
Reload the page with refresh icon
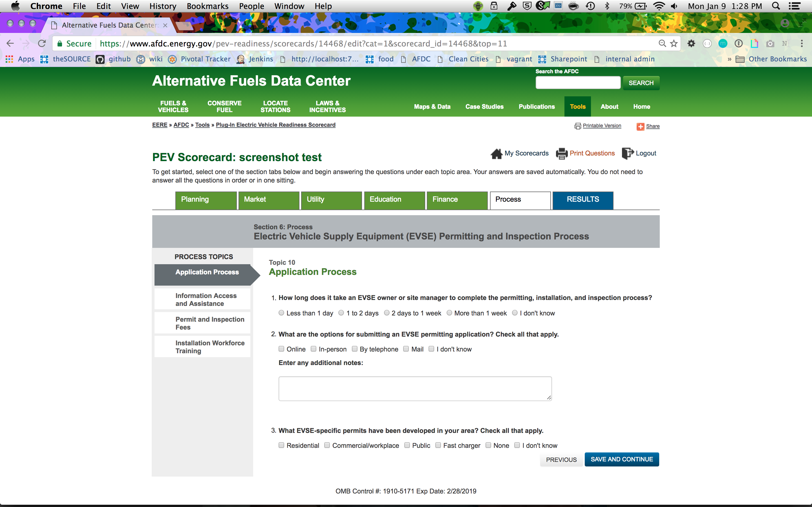tap(42, 44)
